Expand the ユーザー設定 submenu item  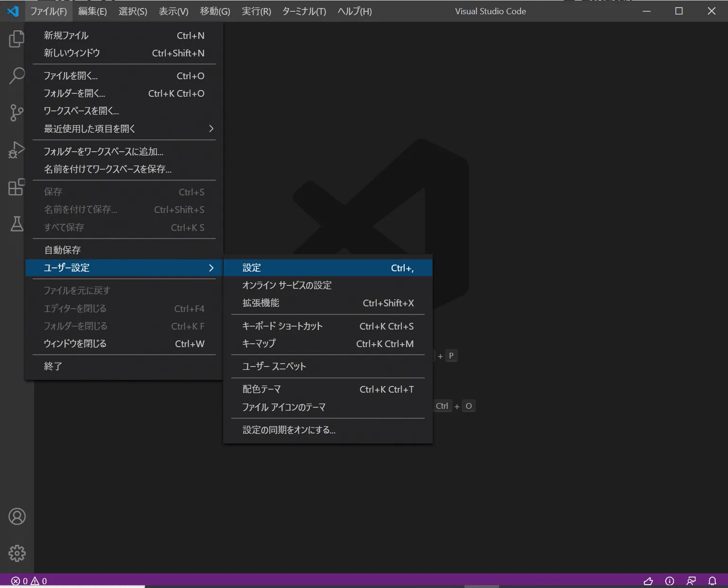124,267
